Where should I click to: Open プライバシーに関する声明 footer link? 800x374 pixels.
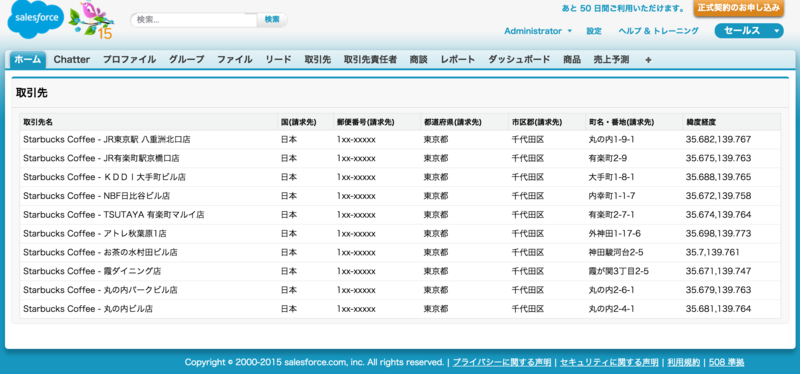coord(502,363)
